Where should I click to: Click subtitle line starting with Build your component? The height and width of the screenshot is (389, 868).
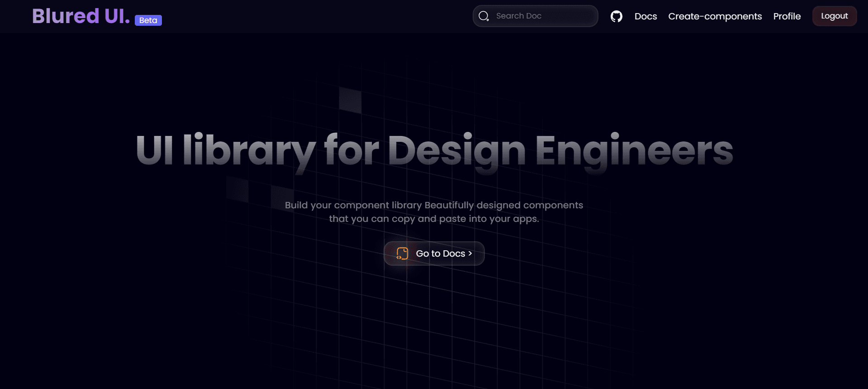[x=434, y=205]
